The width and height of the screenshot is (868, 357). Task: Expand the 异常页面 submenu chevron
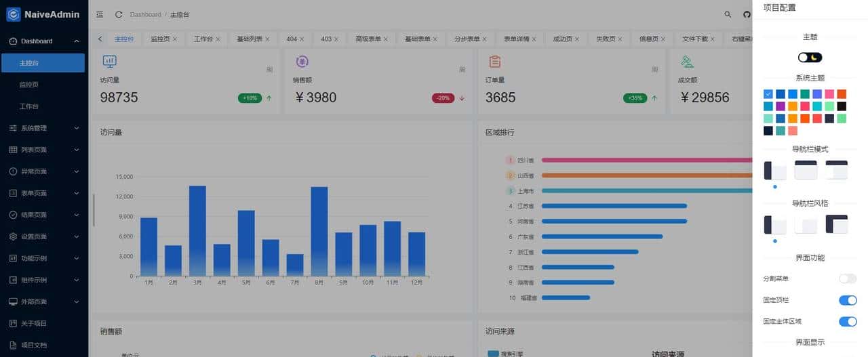coord(77,171)
